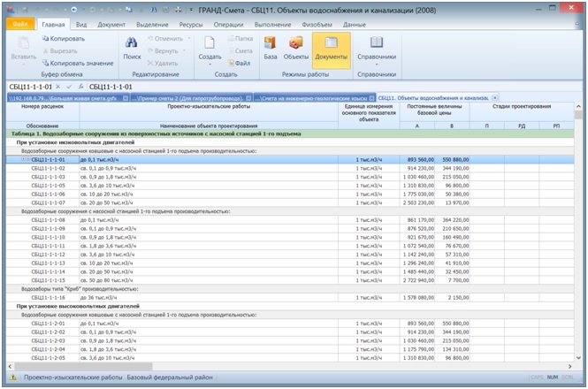Image resolution: width=588 pixels, height=389 pixels.
Task: Close the СБЦ11 document tab
Action: (494, 98)
